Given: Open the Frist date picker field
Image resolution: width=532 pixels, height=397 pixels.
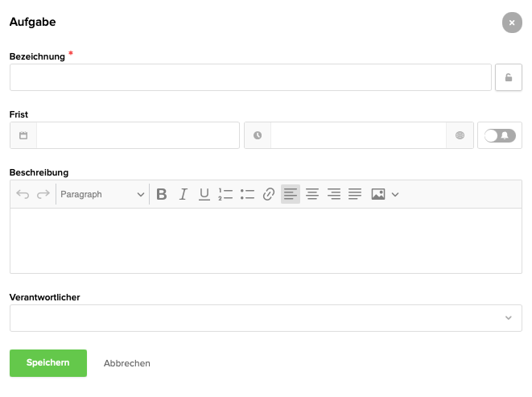Looking at the screenshot, I should 138,135.
